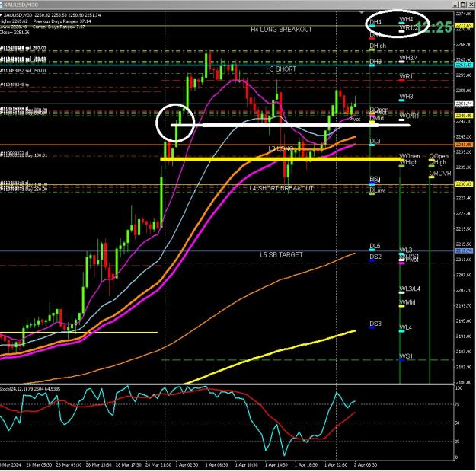Select the order label ending 'tp'
This screenshot has height=472, width=476.
[14, 85]
